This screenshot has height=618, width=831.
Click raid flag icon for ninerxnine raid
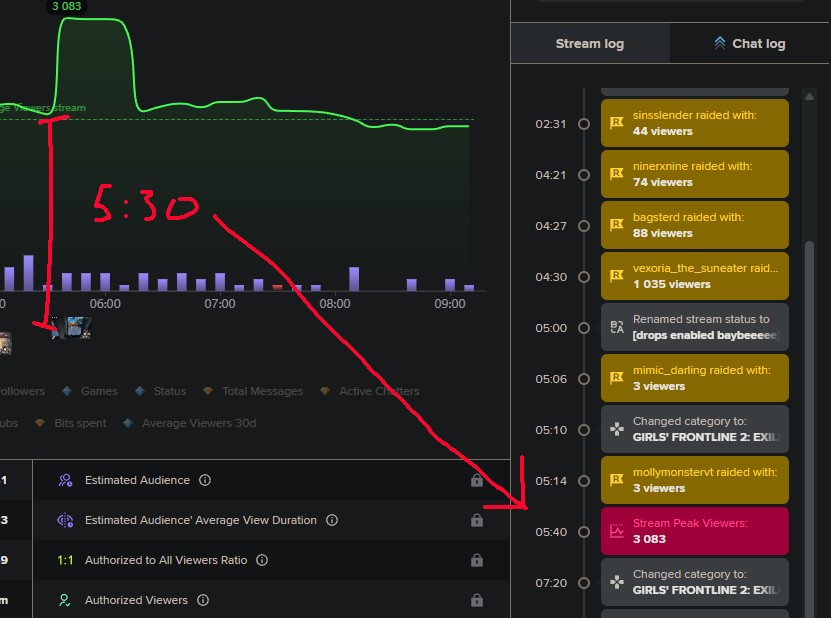[x=616, y=174]
